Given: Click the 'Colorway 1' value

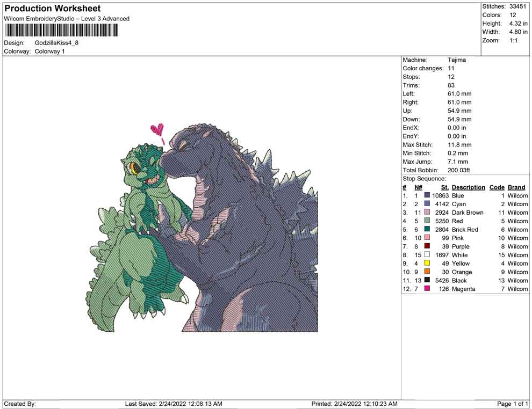Looking at the screenshot, I should click(49, 52).
